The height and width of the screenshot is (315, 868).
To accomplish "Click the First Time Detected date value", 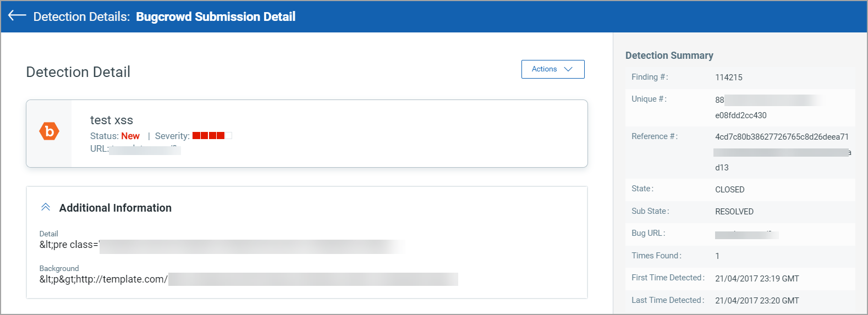I will (x=757, y=279).
